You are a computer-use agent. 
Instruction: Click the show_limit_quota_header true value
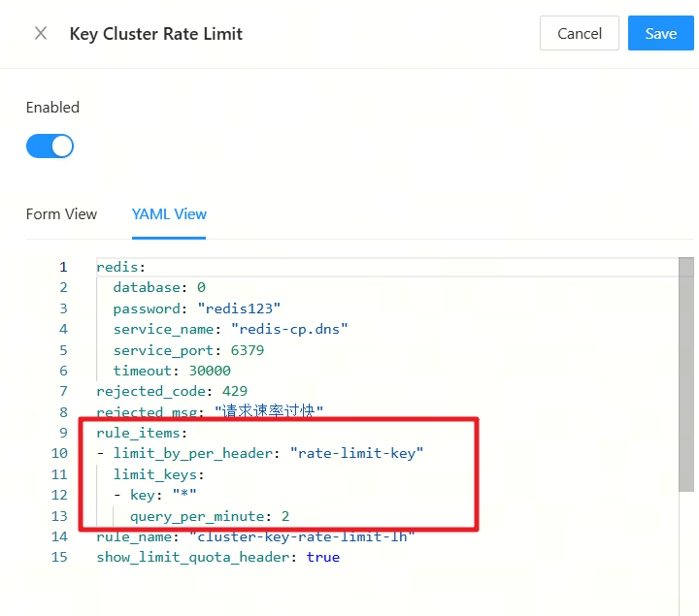323,557
